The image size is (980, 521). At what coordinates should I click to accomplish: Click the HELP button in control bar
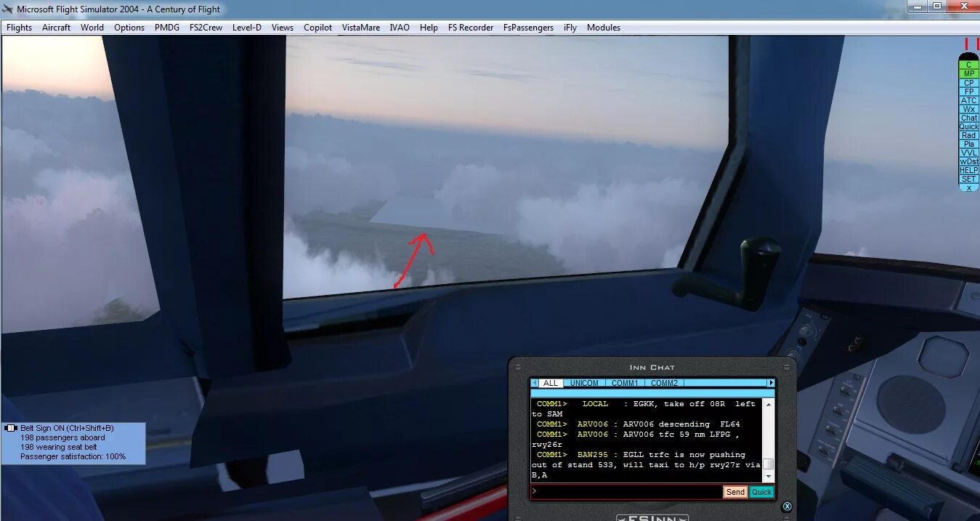(968, 170)
